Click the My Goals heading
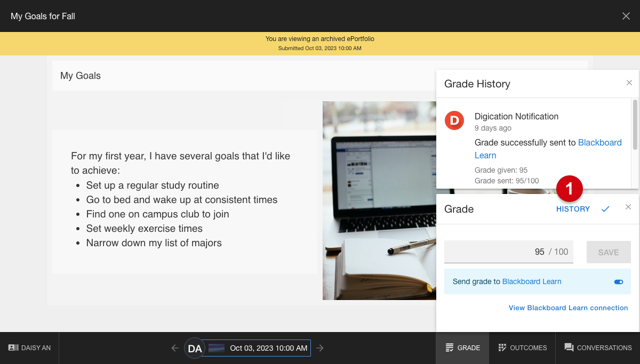640x364 pixels. [x=81, y=76]
